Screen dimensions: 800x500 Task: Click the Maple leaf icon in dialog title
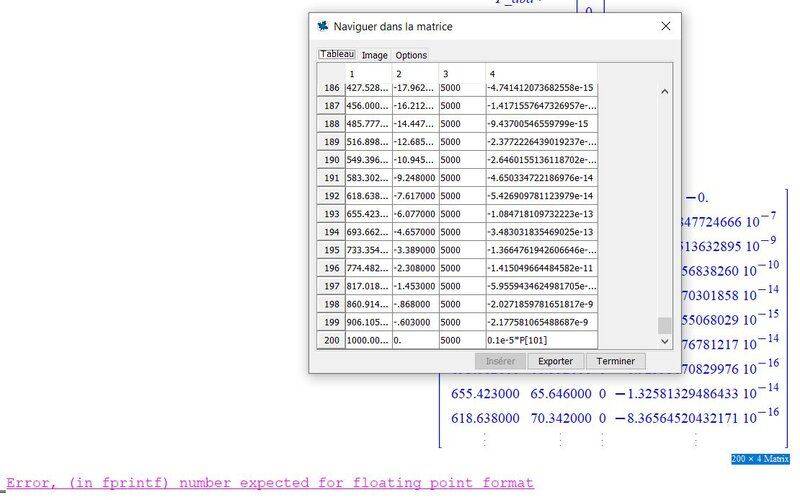click(322, 26)
